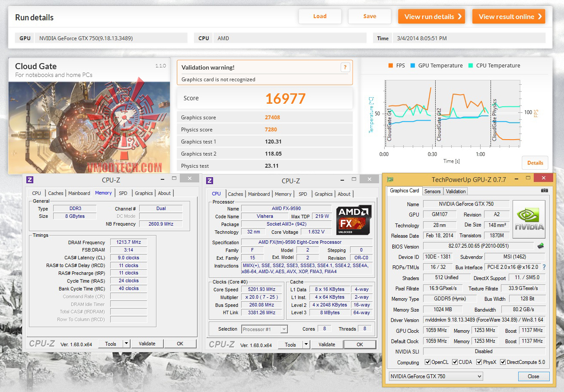Screen dimensions: 564x392
Task: Open the Processor #1 selection dropdown
Action: coord(264,329)
